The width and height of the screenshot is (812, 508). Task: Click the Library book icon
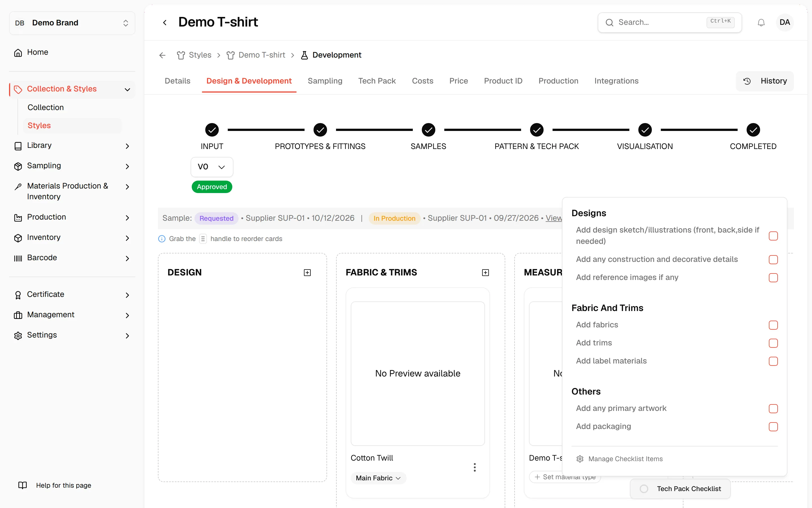18,146
